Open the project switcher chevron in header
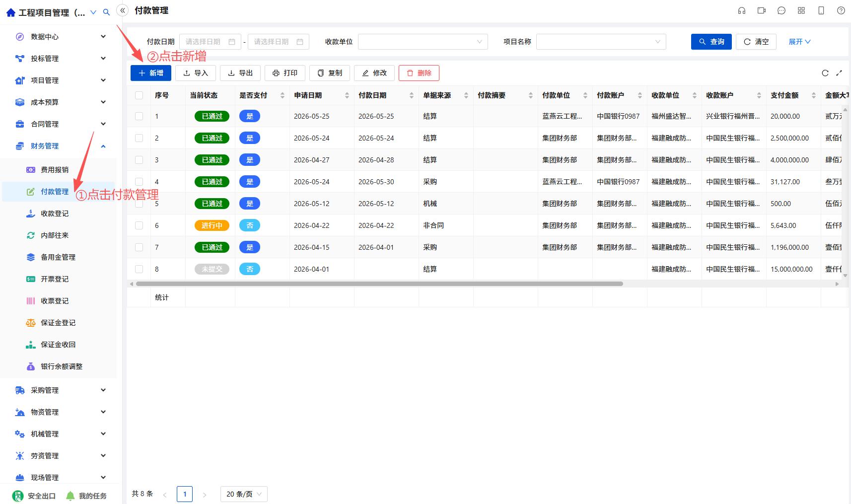This screenshot has width=851, height=504. click(x=93, y=12)
